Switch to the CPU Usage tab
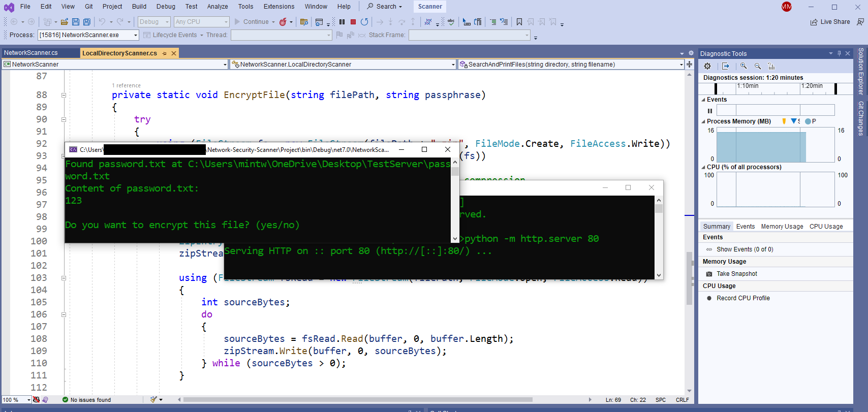 pyautogui.click(x=826, y=227)
